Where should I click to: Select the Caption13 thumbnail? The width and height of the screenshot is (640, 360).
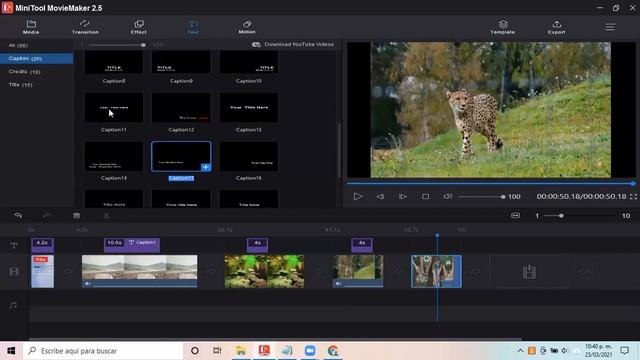(249, 107)
